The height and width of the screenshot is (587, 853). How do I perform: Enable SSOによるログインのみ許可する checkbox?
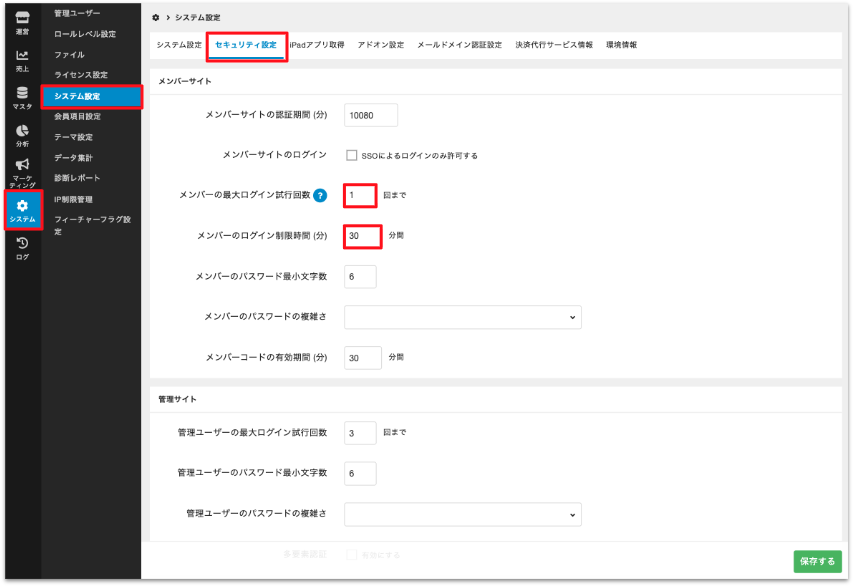pyautogui.click(x=352, y=155)
